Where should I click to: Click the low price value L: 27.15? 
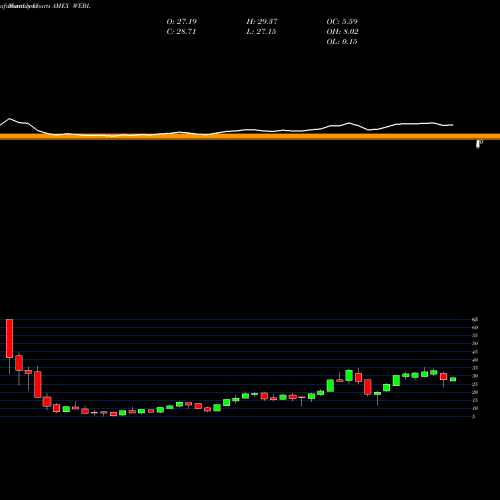click(x=261, y=32)
